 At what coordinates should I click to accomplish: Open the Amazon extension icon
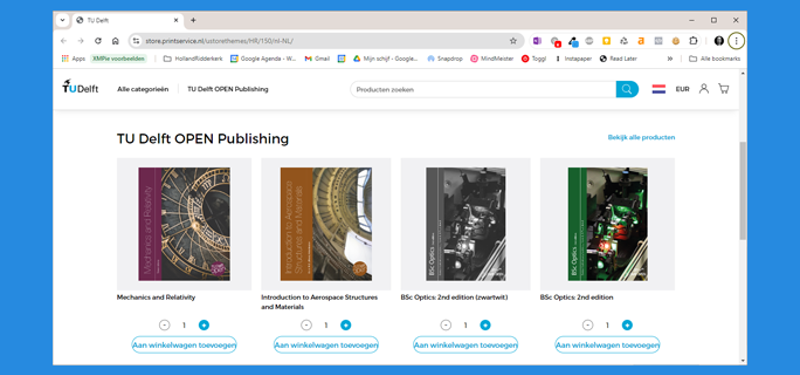(x=641, y=41)
